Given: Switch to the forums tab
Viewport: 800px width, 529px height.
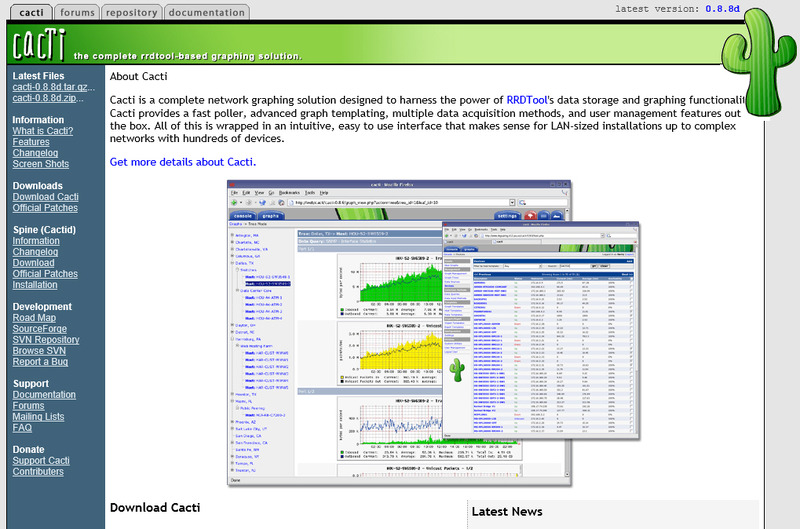Looking at the screenshot, I should pos(76,13).
